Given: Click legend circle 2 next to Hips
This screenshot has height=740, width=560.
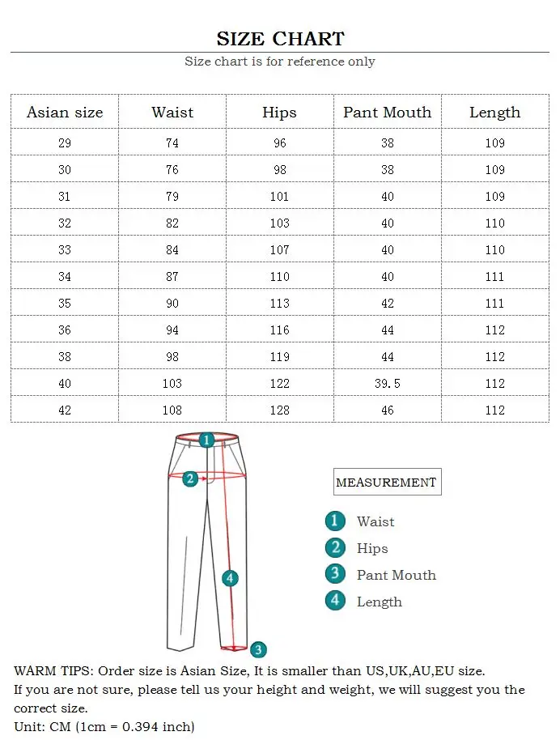Looking at the screenshot, I should pos(335,547).
